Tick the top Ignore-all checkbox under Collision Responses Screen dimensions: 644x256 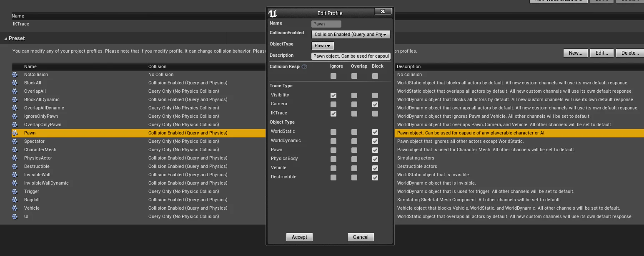click(333, 76)
